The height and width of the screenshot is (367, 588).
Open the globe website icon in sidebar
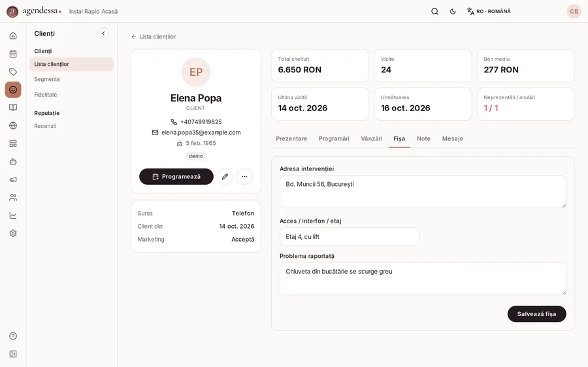tap(13, 125)
